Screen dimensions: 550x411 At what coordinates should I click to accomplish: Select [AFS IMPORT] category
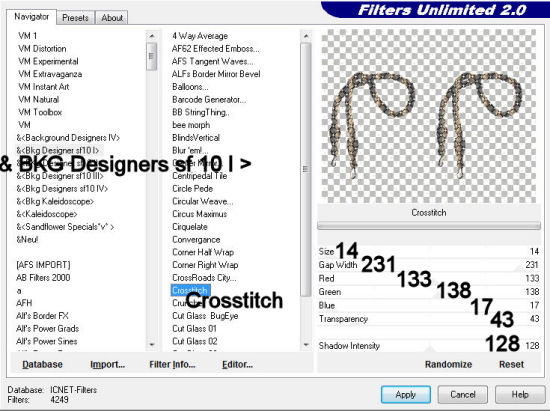tap(43, 265)
